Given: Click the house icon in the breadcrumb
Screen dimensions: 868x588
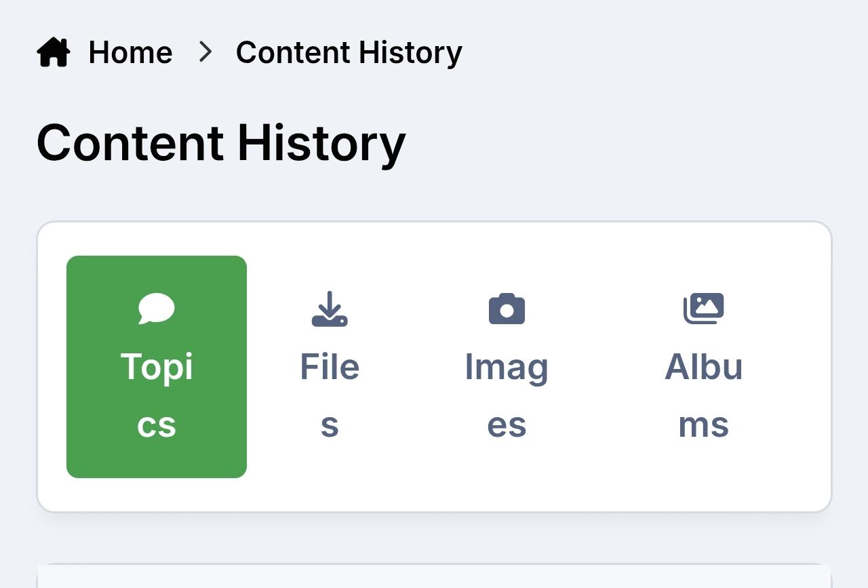Looking at the screenshot, I should (x=54, y=52).
